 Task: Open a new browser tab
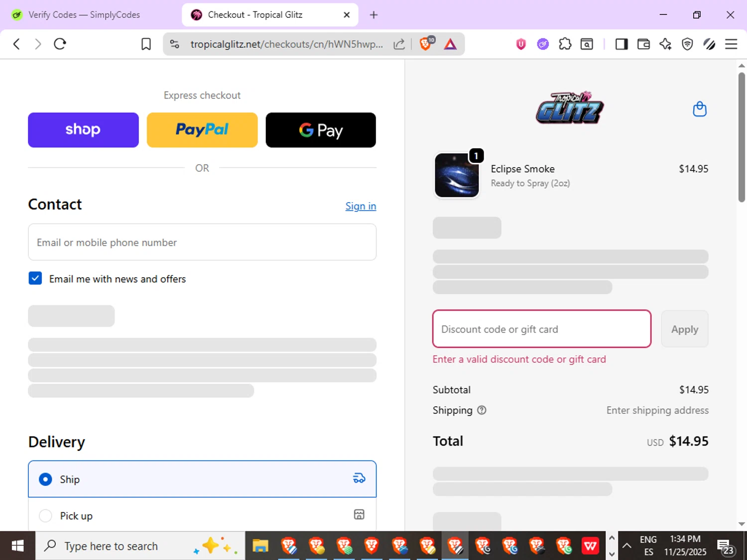point(373,15)
